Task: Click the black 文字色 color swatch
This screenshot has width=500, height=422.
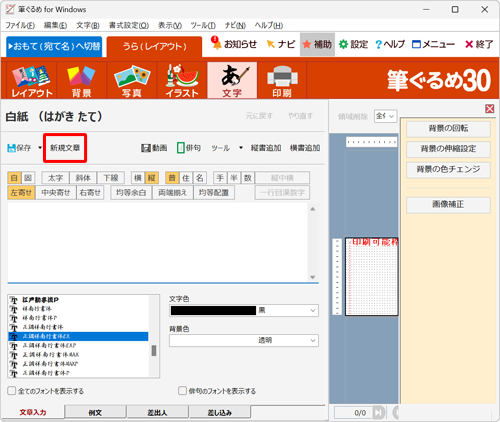Action: click(x=213, y=311)
